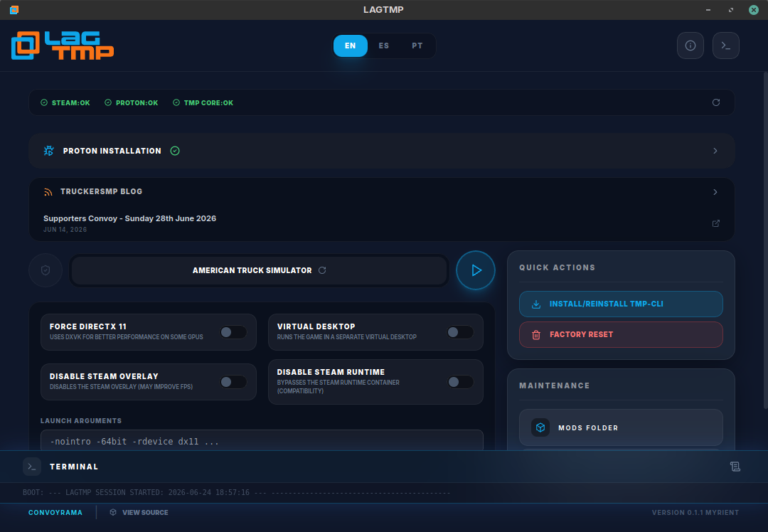Click the LAGTMP logo
The height and width of the screenshot is (532, 768).
[x=63, y=46]
